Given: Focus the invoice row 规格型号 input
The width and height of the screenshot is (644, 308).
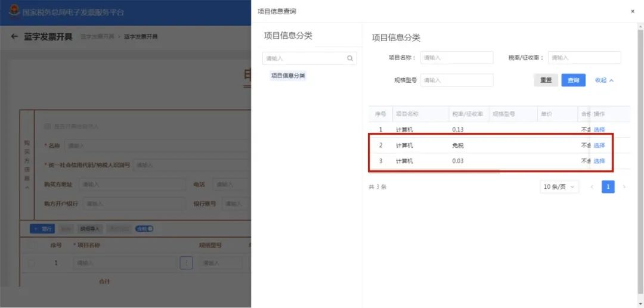Looking at the screenshot, I should (x=221, y=263).
